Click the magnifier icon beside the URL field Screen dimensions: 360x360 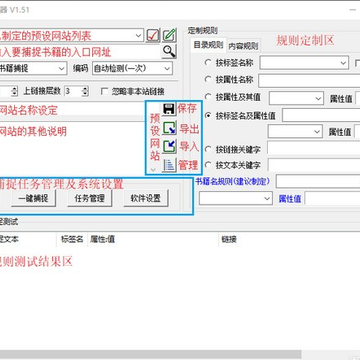pos(169,51)
